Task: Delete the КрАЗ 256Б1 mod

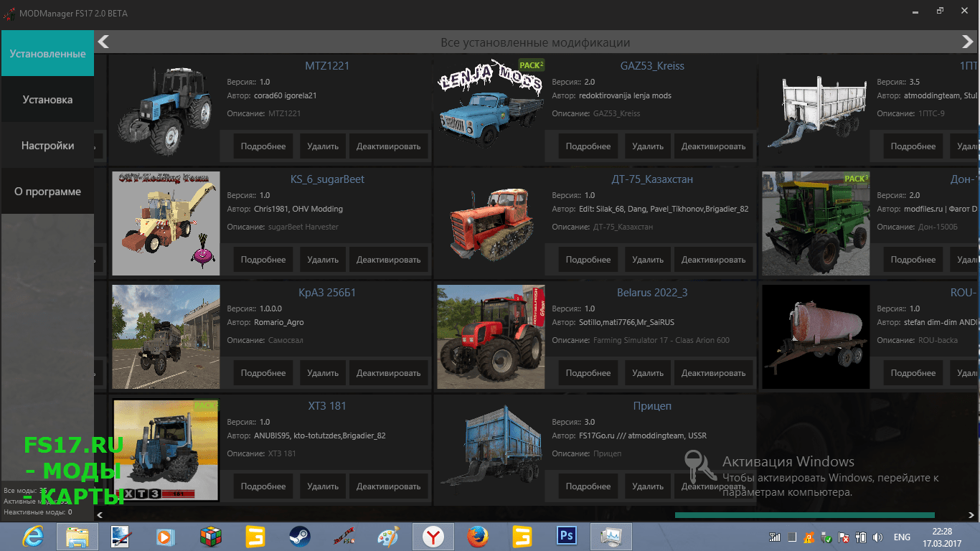Action: point(323,373)
